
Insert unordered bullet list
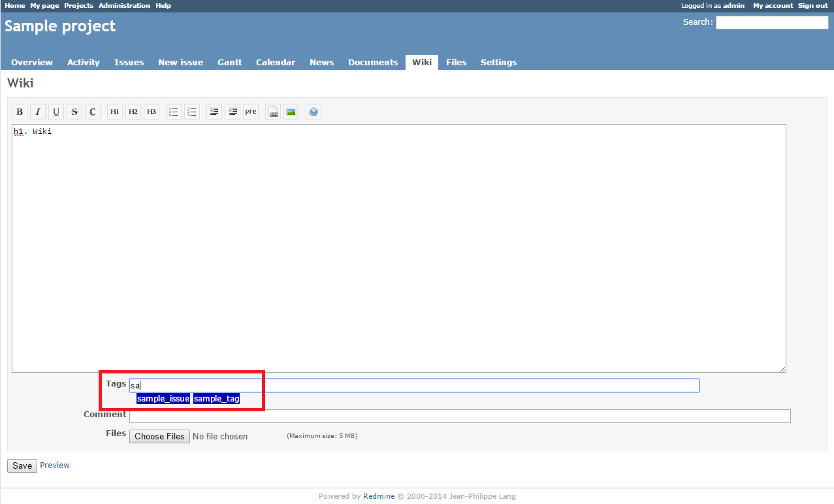click(x=174, y=112)
